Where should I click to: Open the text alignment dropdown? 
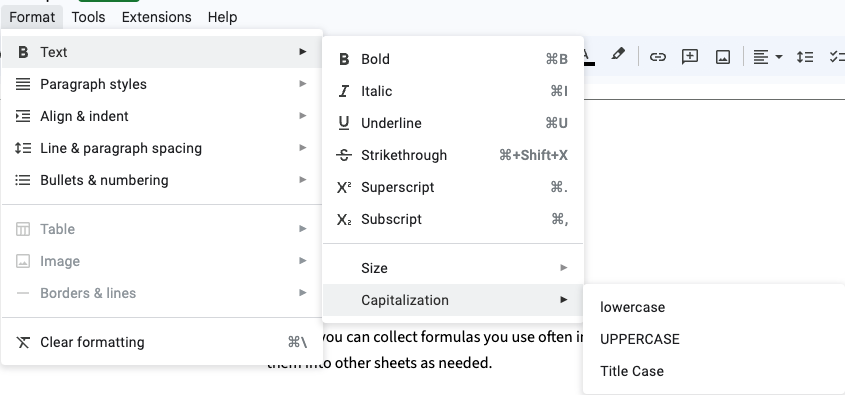tap(767, 57)
